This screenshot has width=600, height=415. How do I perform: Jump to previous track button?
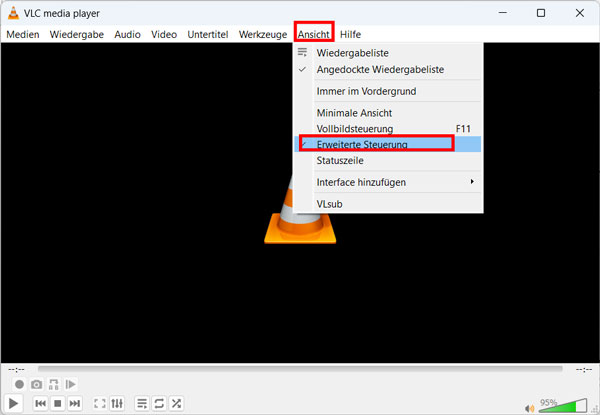pos(41,403)
